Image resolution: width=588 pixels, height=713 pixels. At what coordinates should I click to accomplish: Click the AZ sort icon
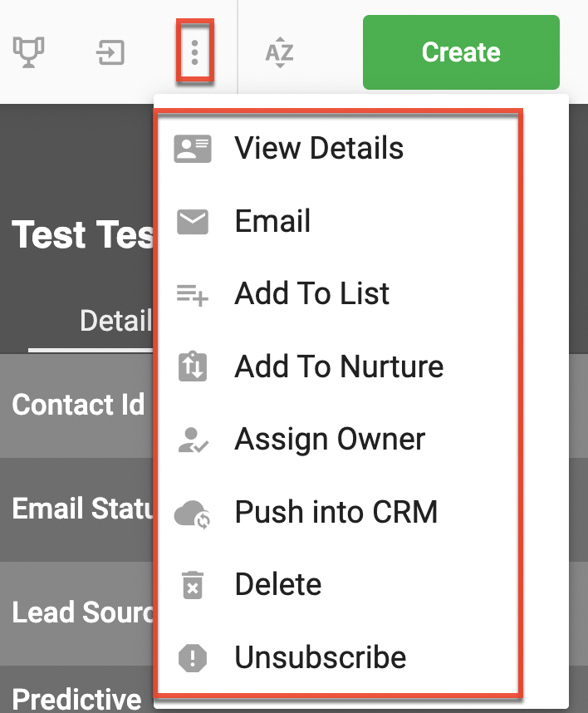coord(279,52)
